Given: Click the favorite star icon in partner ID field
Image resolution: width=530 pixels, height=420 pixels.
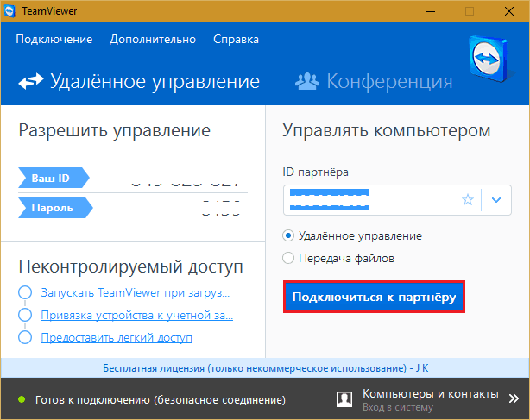Looking at the screenshot, I should (x=468, y=200).
